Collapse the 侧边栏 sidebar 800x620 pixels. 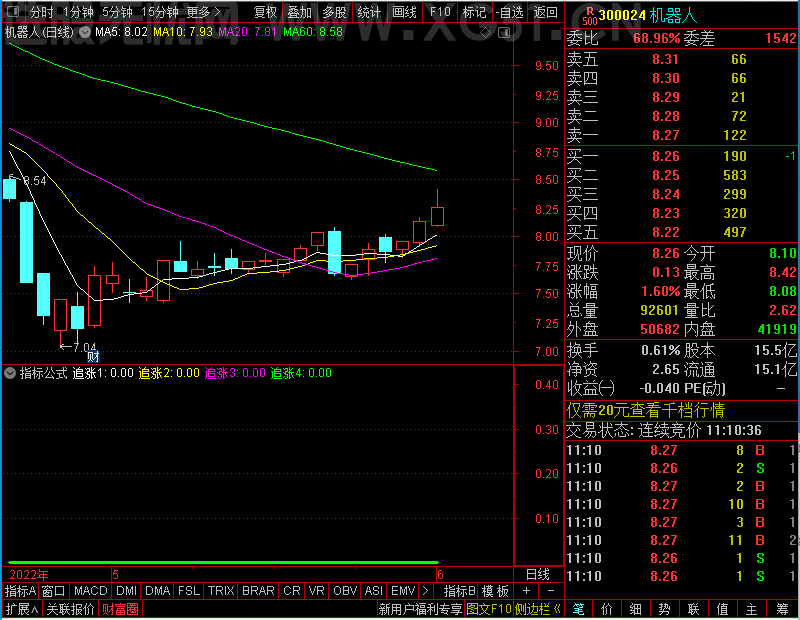[538, 609]
